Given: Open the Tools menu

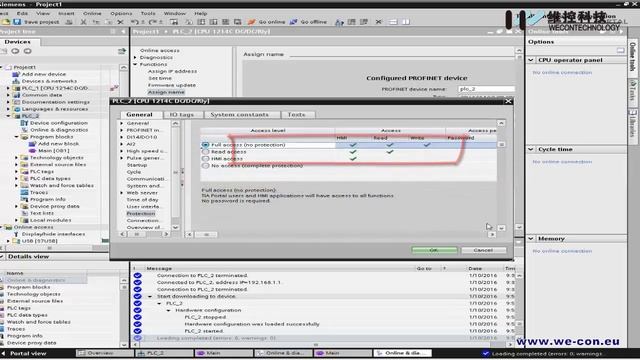Looking at the screenshot, I should 148,13.
